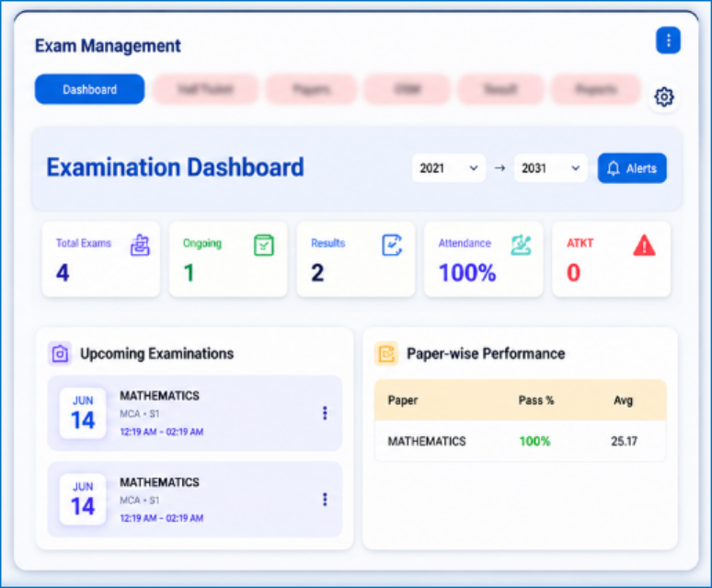Viewport: 712px width, 588px height.
Task: Click the Avg column header
Action: [x=623, y=400]
